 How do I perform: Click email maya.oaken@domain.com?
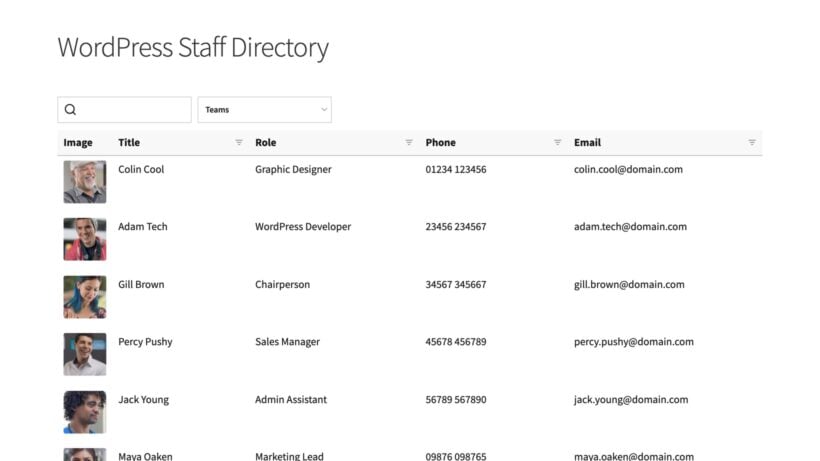[634, 456]
